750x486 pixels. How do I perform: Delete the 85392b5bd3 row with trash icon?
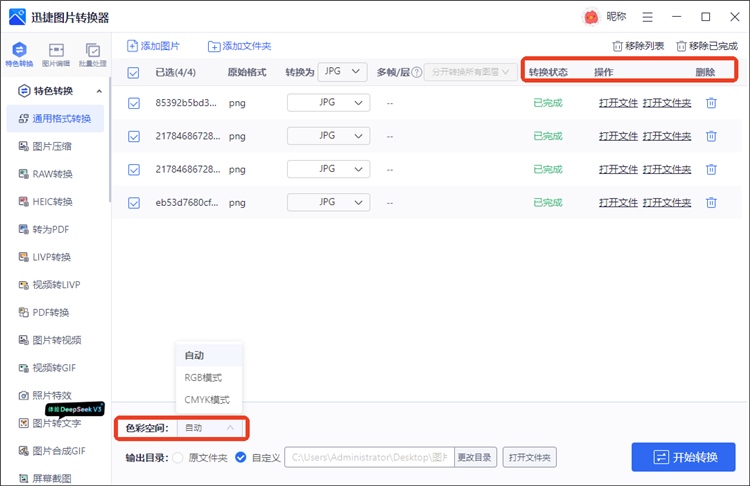tap(711, 103)
